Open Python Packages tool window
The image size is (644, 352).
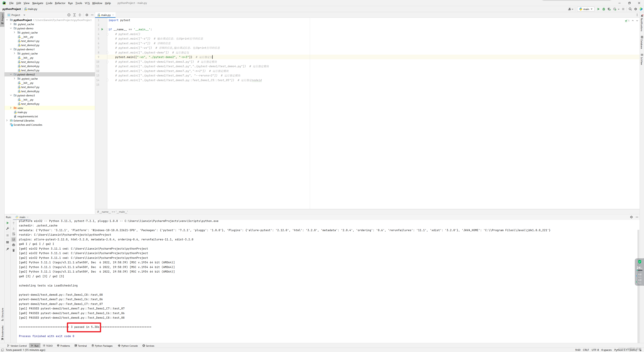pos(102,346)
